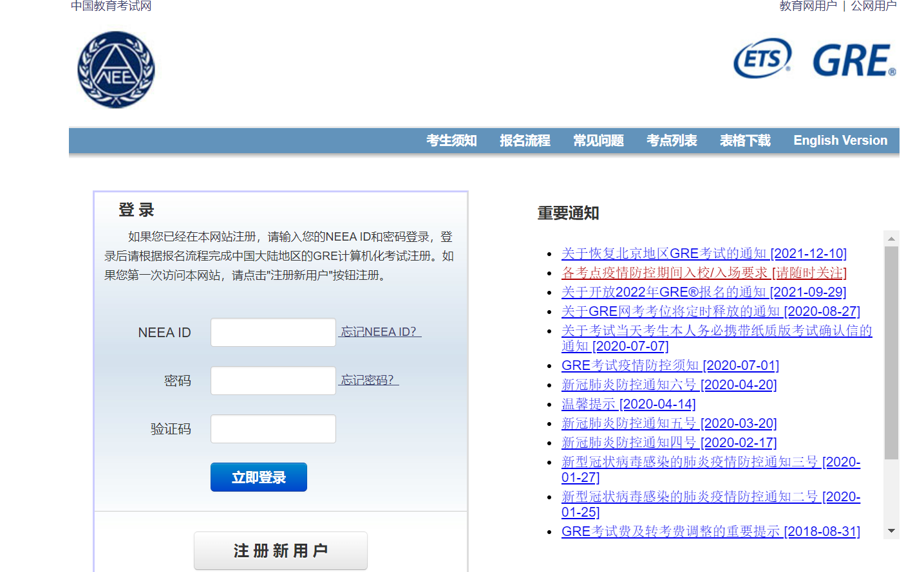Open notice 新型冠状病毒感染的肺炎疫情防控通知三号
924x572 pixels.
pos(711,470)
